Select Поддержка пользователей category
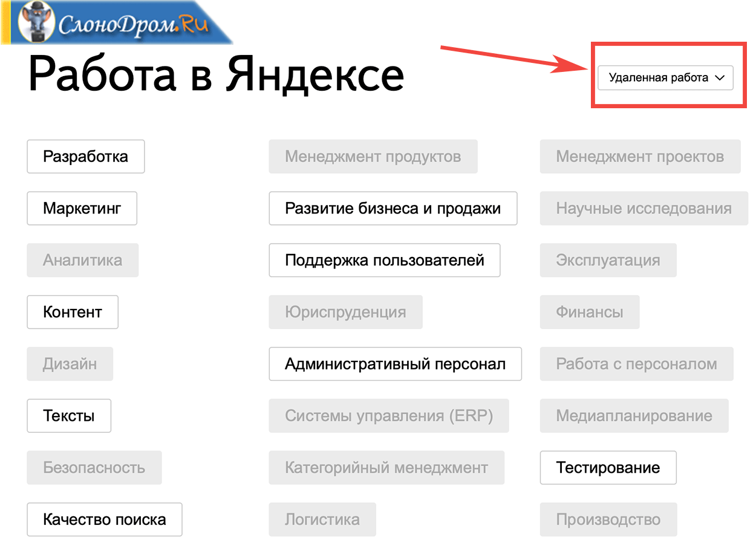Screen dimensions: 756x549 click(x=385, y=261)
